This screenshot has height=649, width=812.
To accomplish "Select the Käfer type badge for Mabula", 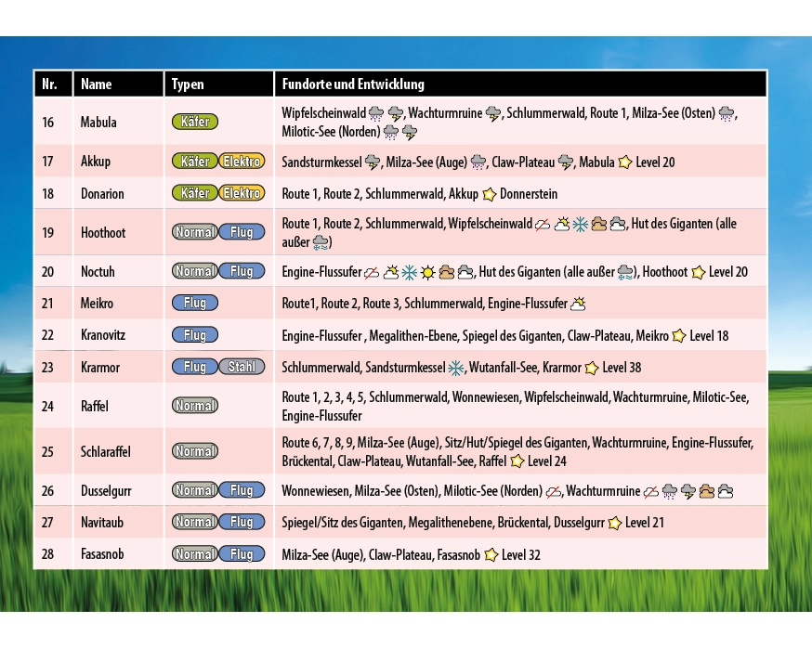I will click(x=195, y=122).
